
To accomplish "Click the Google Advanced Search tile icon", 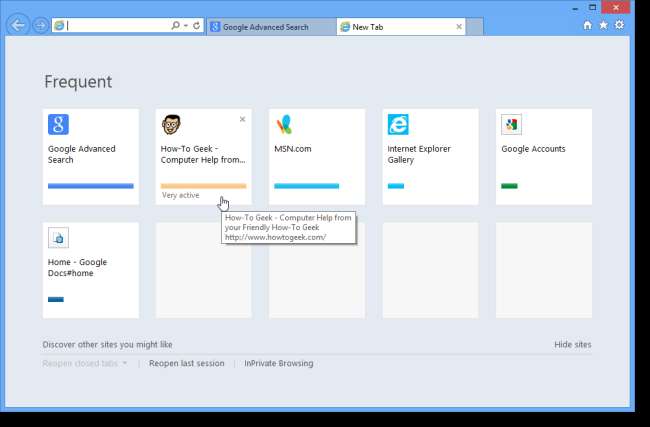I will pos(58,124).
